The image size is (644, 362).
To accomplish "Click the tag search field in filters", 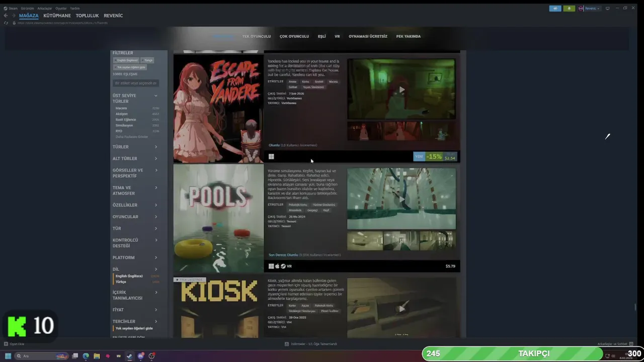I will click(136, 83).
